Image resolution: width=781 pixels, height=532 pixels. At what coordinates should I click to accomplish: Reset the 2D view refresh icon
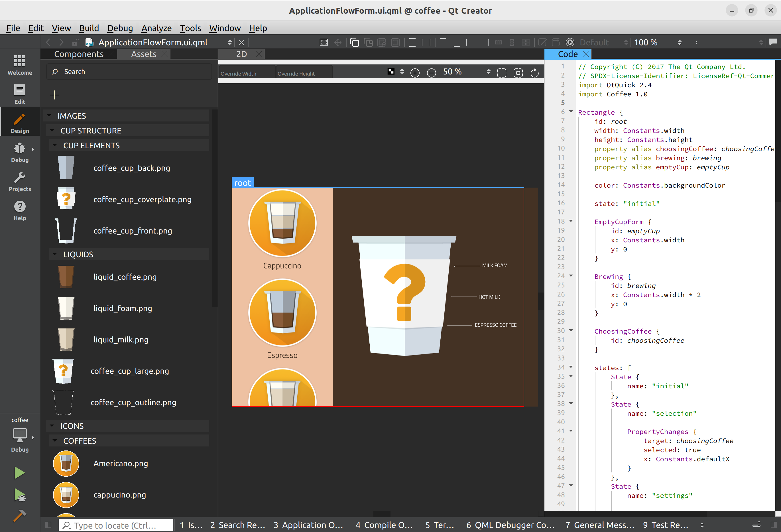[534, 73]
